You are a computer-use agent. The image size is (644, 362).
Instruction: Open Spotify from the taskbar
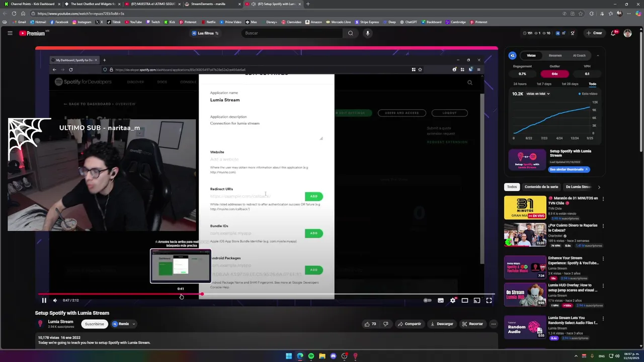pyautogui.click(x=311, y=356)
